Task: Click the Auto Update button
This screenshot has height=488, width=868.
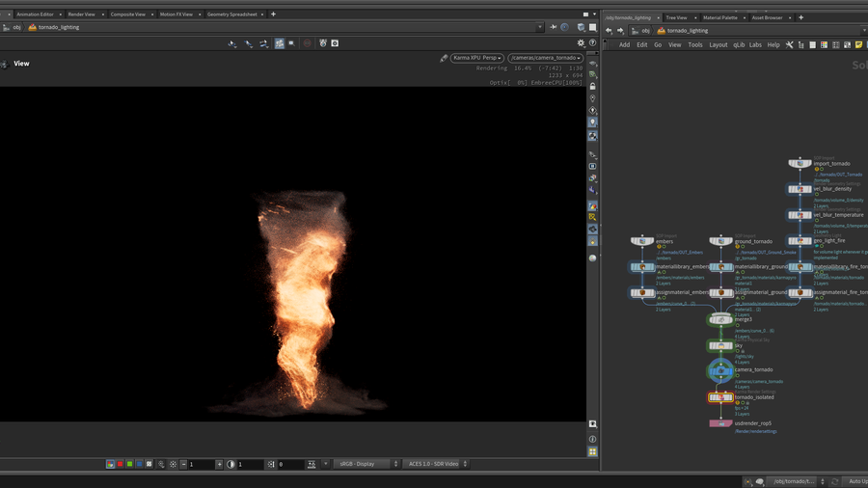Action: (856, 481)
